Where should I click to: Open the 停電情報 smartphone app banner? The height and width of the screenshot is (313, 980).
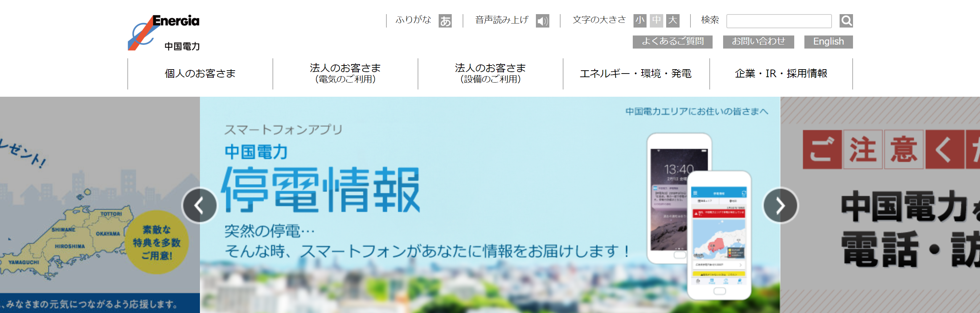pos(490,205)
